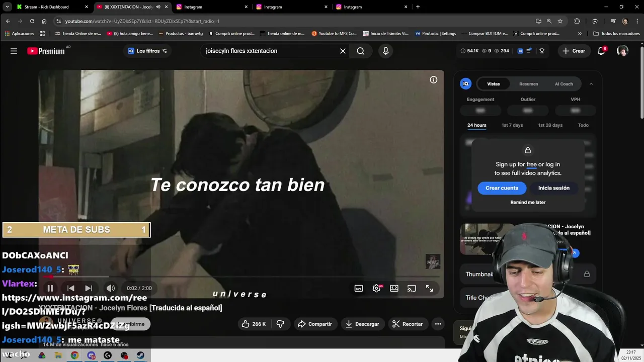
Task: Go back to previous page
Action: 8,21
